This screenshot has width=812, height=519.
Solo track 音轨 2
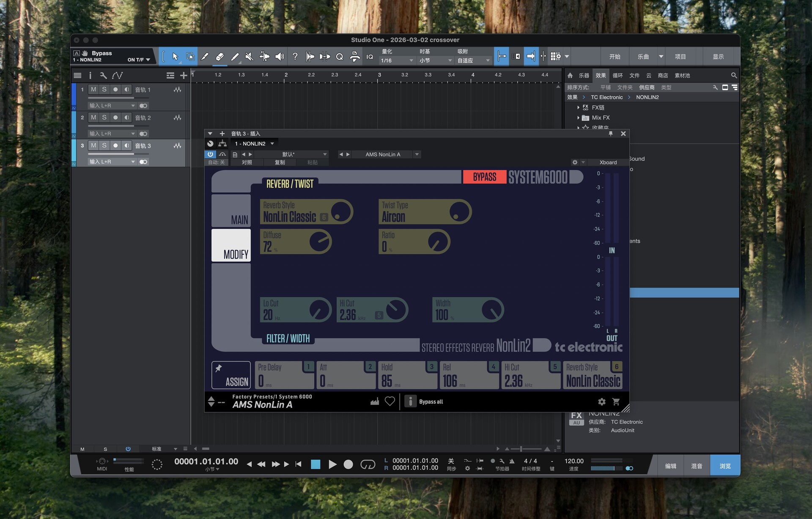pyautogui.click(x=104, y=118)
